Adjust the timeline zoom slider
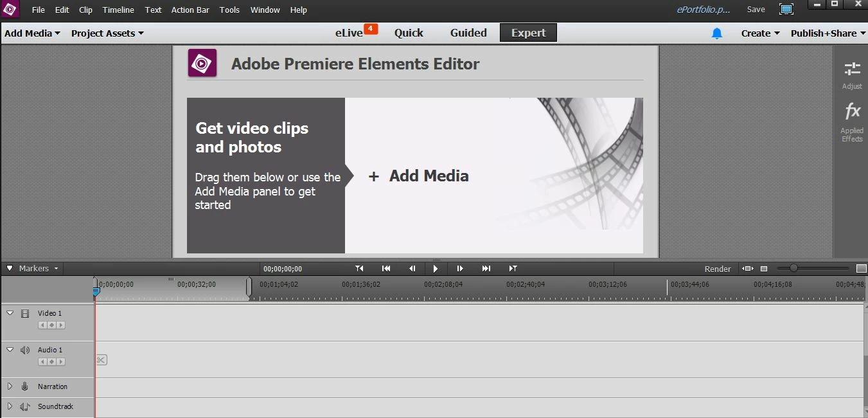This screenshot has width=868, height=418. point(793,268)
